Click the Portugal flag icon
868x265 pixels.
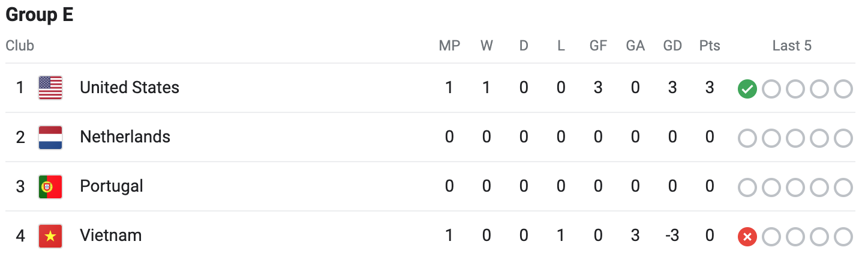click(50, 186)
